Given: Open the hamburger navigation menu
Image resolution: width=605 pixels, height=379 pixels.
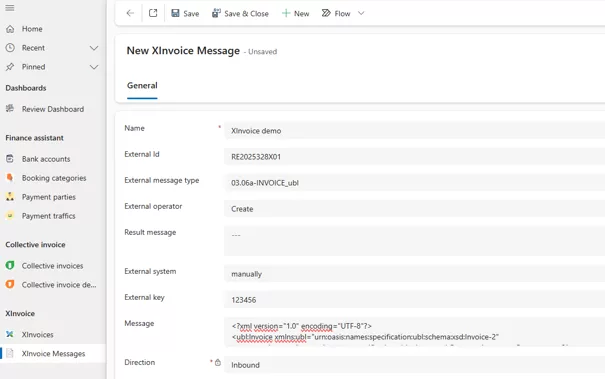Looking at the screenshot, I should 10,8.
